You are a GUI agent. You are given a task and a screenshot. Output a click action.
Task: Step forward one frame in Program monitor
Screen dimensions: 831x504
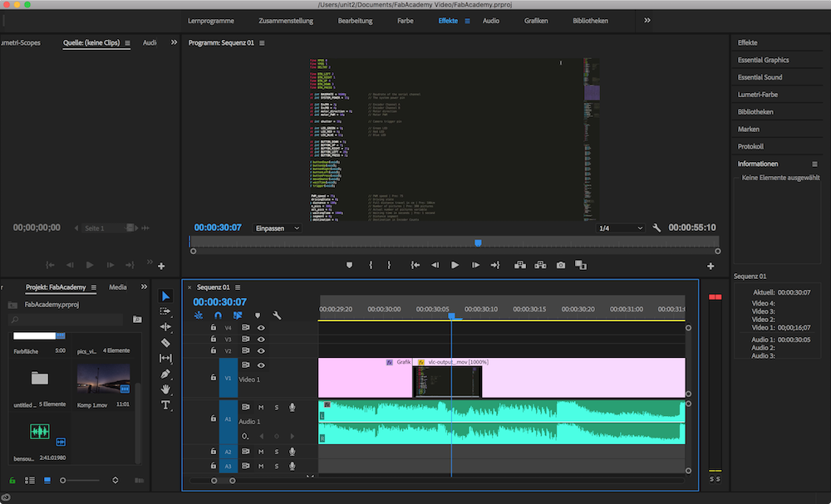click(475, 265)
